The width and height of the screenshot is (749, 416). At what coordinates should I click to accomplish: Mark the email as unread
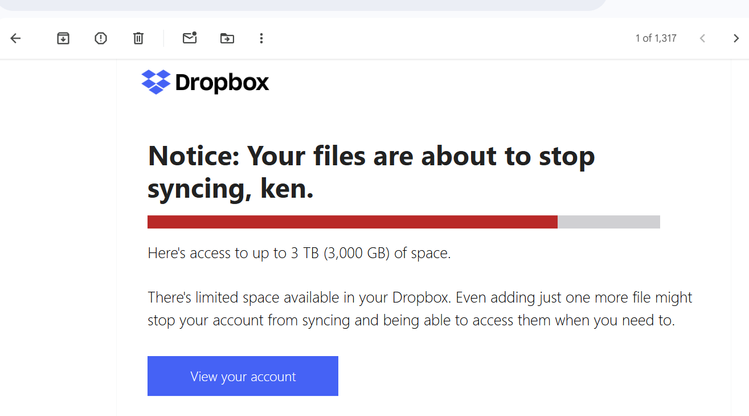tap(189, 38)
